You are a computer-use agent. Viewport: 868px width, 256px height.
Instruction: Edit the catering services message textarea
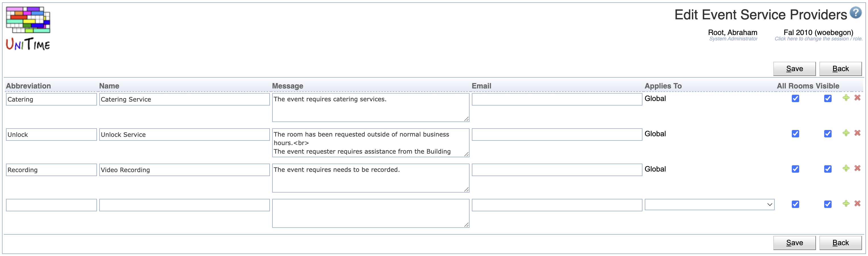tap(371, 108)
